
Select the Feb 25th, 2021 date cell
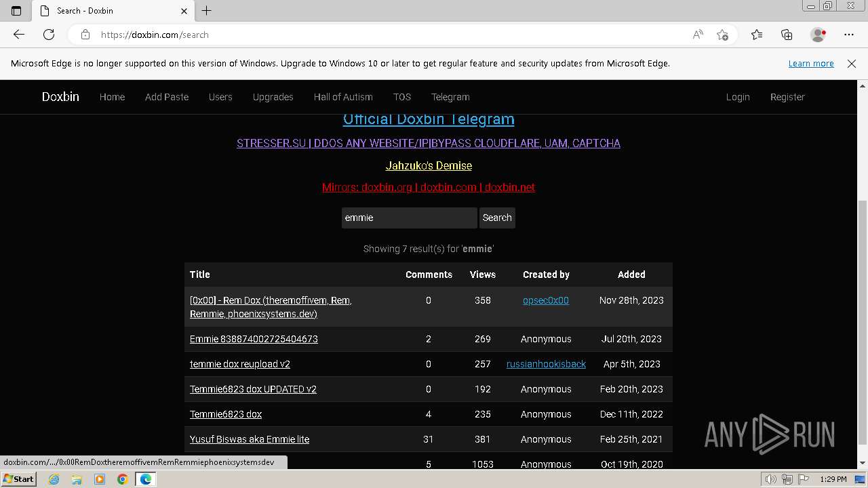pos(631,439)
